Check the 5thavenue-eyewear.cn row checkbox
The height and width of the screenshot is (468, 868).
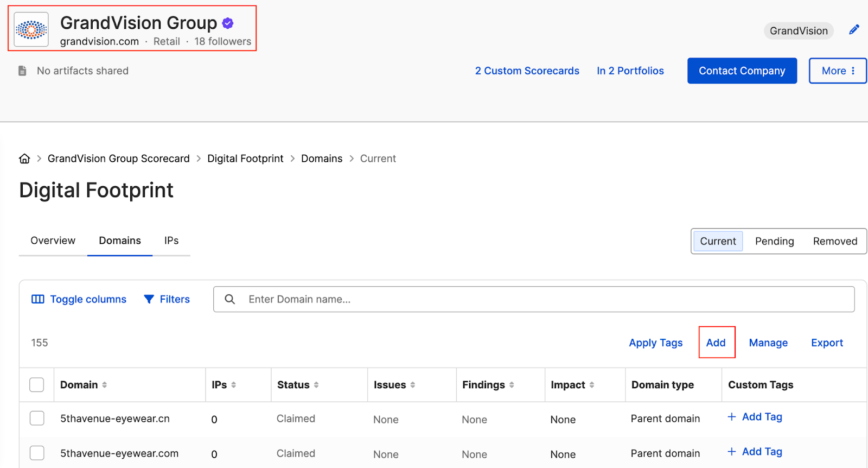pos(37,418)
